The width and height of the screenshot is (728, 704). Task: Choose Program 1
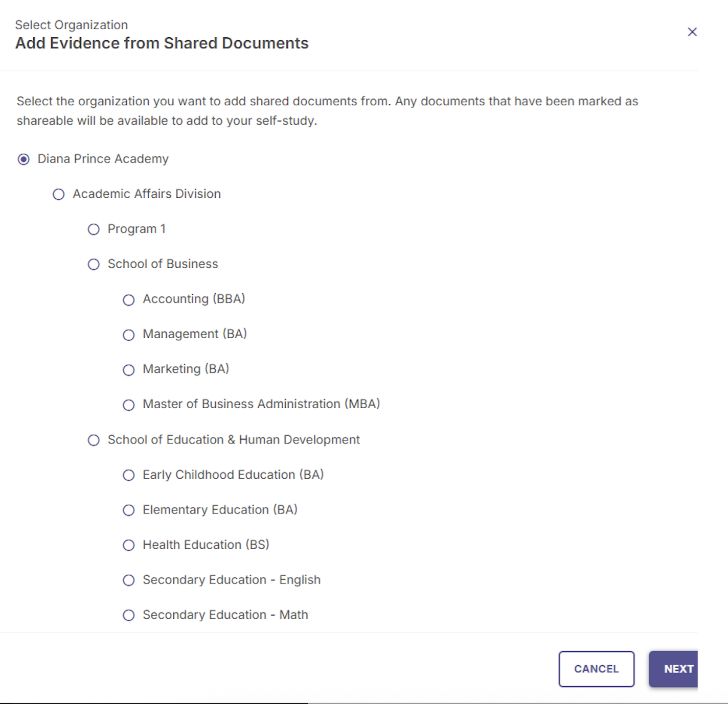(94, 229)
